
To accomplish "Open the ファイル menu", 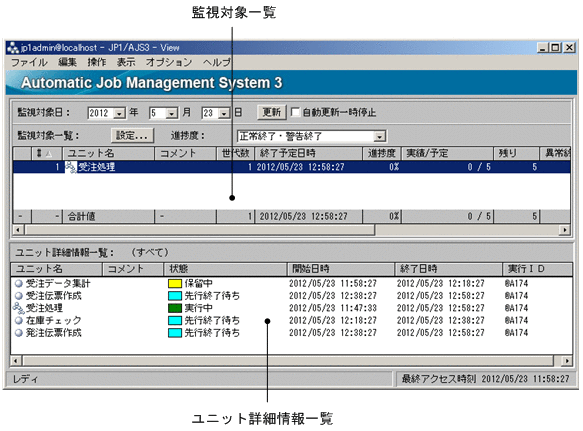I will tap(29, 62).
